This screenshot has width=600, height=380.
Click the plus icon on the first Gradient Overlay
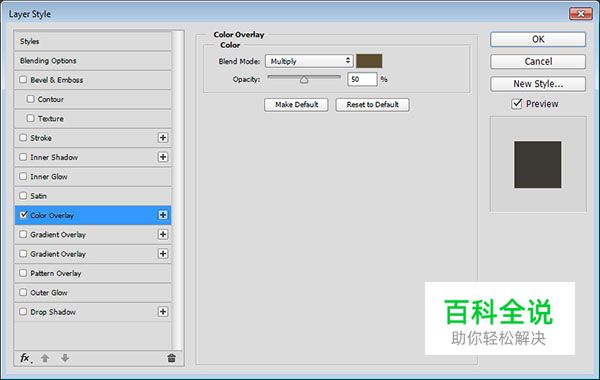point(163,234)
